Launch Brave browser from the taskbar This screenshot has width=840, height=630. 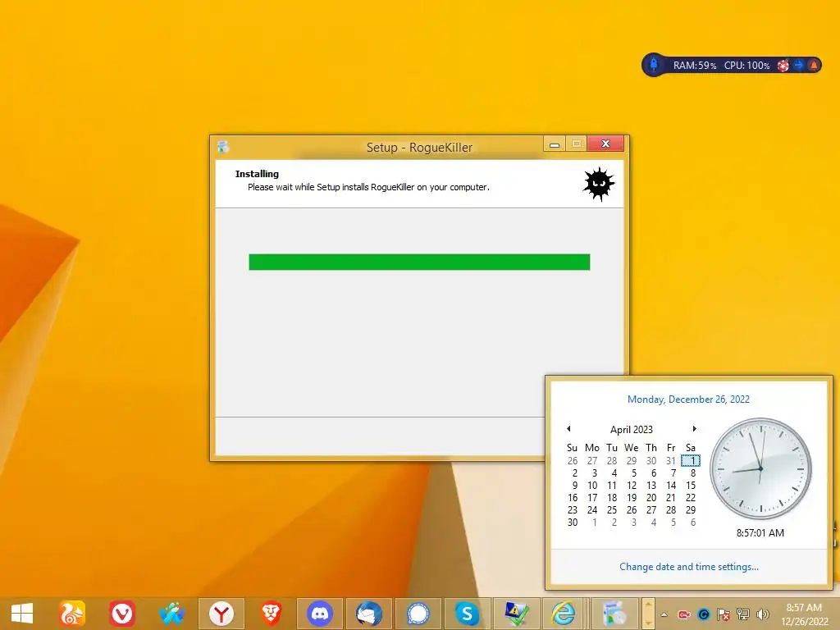[x=271, y=614]
